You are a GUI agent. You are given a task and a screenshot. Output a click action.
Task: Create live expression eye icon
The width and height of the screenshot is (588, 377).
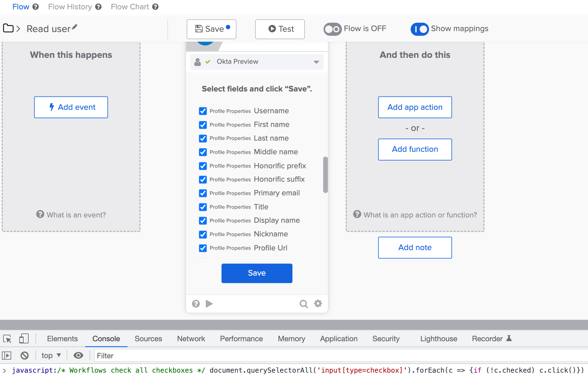78,356
